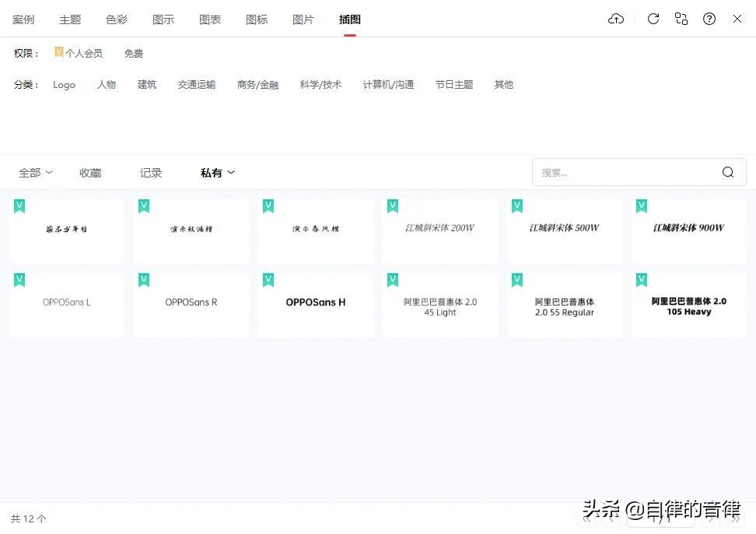The width and height of the screenshot is (756, 534).
Task: Expand the 全部 dropdown
Action: [35, 172]
